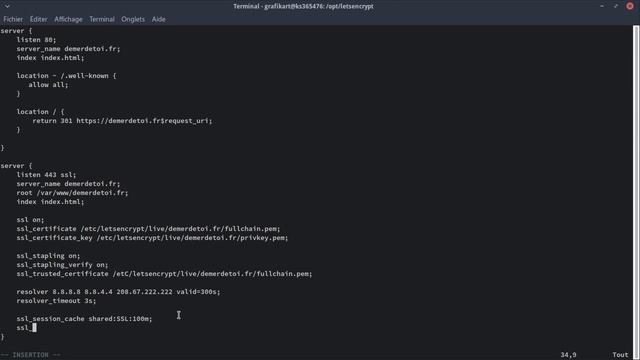Click the '34,9' cursor position indicator
Image resolution: width=640 pixels, height=360 pixels.
(x=568, y=355)
